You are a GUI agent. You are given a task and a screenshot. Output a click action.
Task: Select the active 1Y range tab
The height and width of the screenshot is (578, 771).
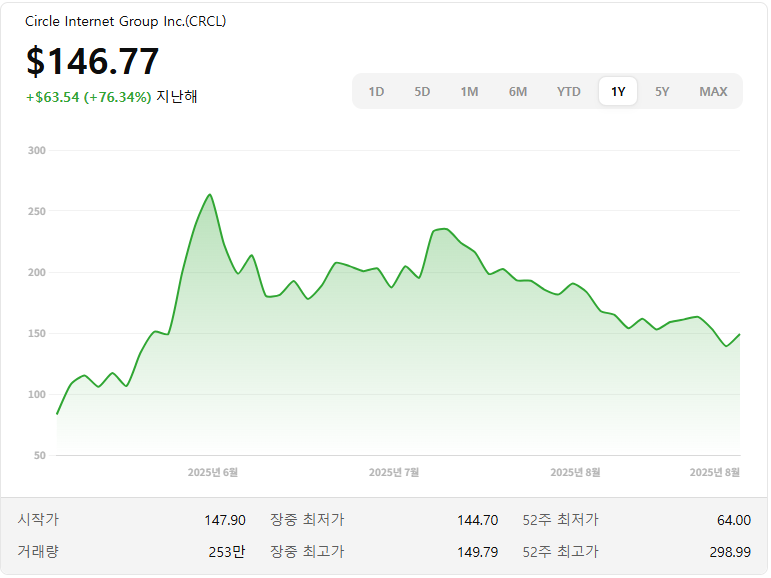(x=618, y=91)
